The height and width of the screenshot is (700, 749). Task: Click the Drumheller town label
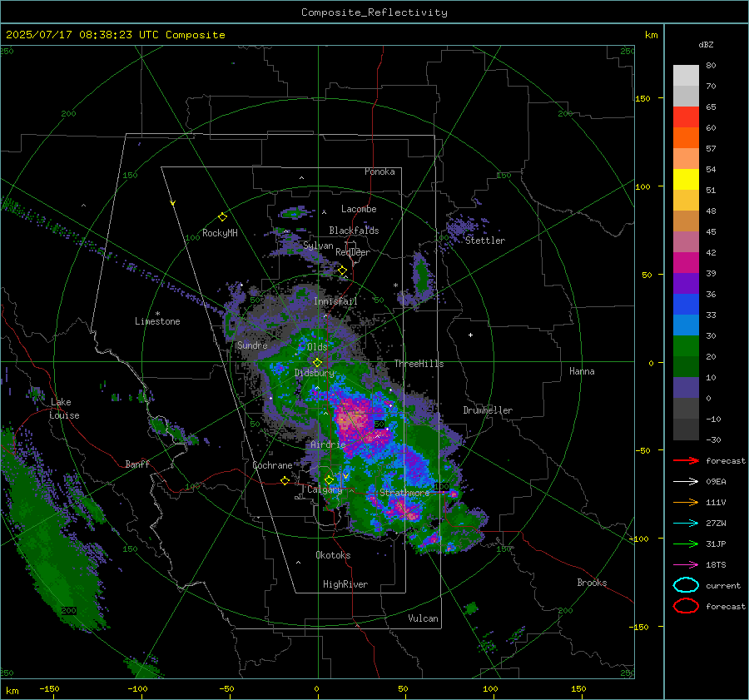point(488,410)
